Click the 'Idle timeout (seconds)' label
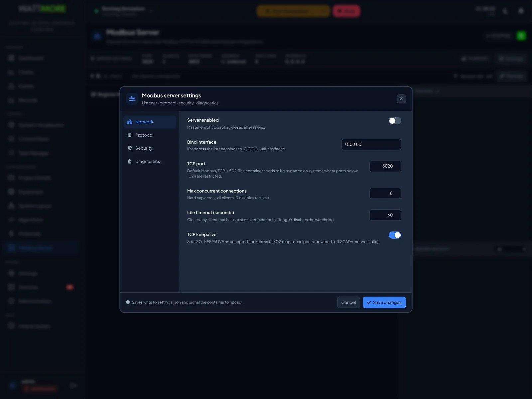 210,212
